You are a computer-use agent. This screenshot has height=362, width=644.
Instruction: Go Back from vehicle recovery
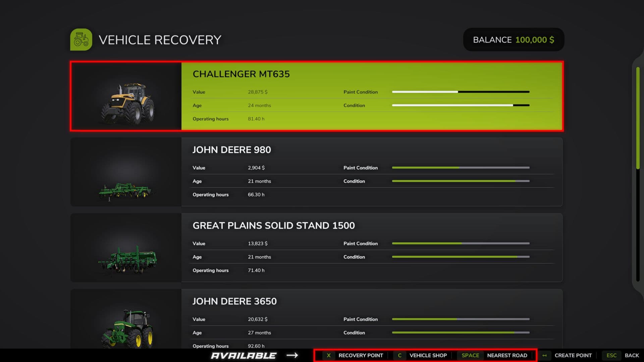click(x=632, y=355)
